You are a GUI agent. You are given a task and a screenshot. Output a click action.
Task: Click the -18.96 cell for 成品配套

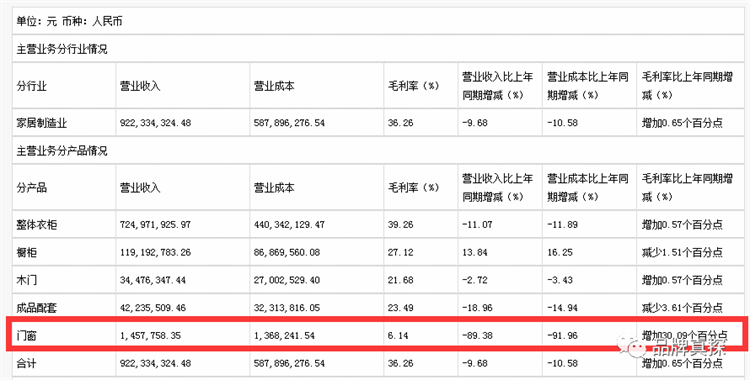pos(477,308)
